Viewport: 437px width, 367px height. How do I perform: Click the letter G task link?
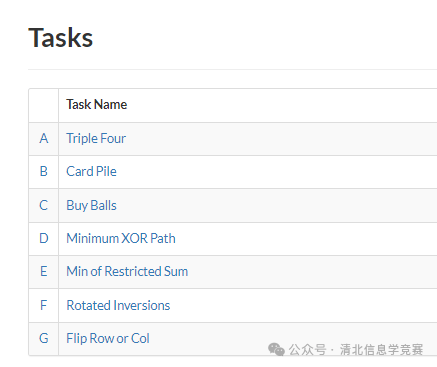click(x=44, y=338)
